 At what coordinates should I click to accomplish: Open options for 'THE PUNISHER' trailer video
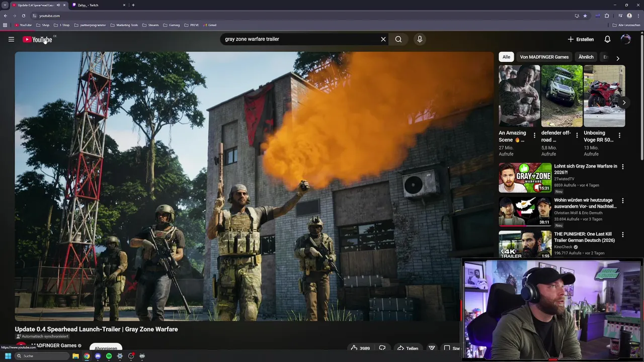623,235
